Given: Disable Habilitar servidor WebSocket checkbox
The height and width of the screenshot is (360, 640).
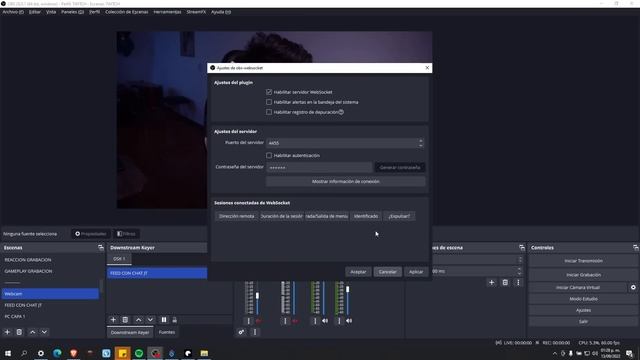Looking at the screenshot, I should (x=269, y=92).
